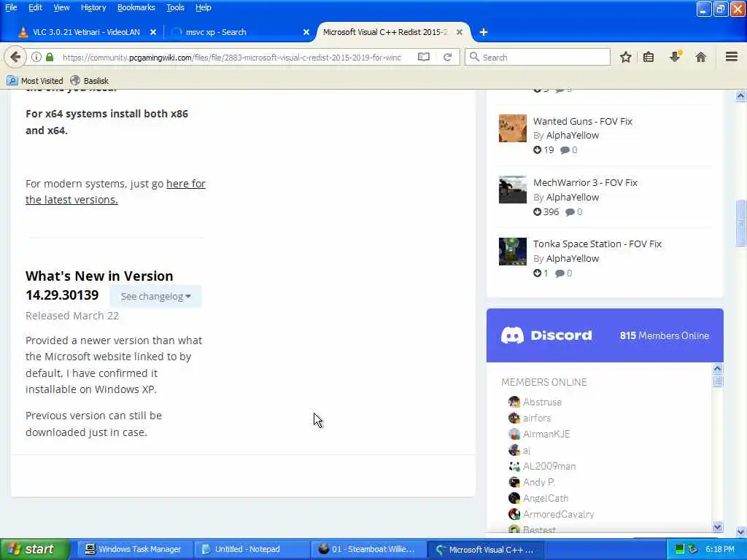
Task: Switch to Untitled - Notepad taskbar button
Action: [x=251, y=549]
